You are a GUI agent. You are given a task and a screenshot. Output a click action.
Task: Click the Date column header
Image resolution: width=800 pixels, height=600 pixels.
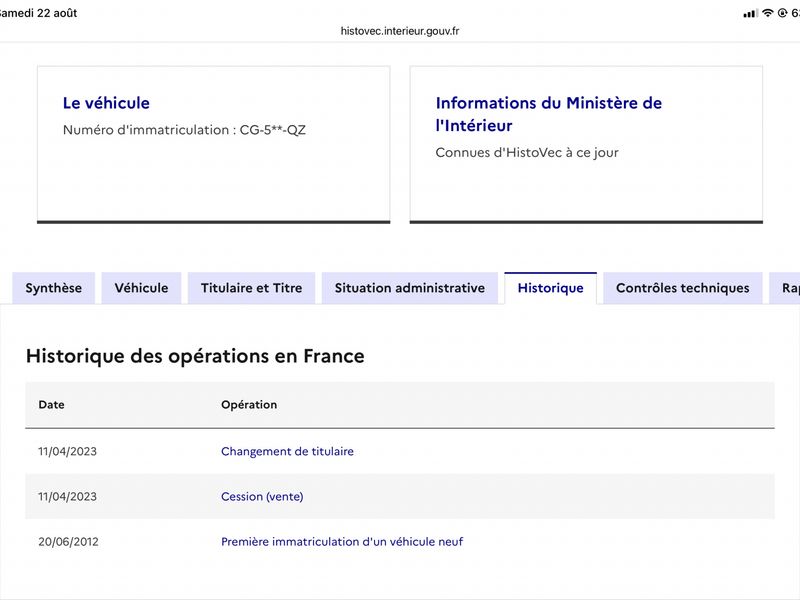coord(52,405)
